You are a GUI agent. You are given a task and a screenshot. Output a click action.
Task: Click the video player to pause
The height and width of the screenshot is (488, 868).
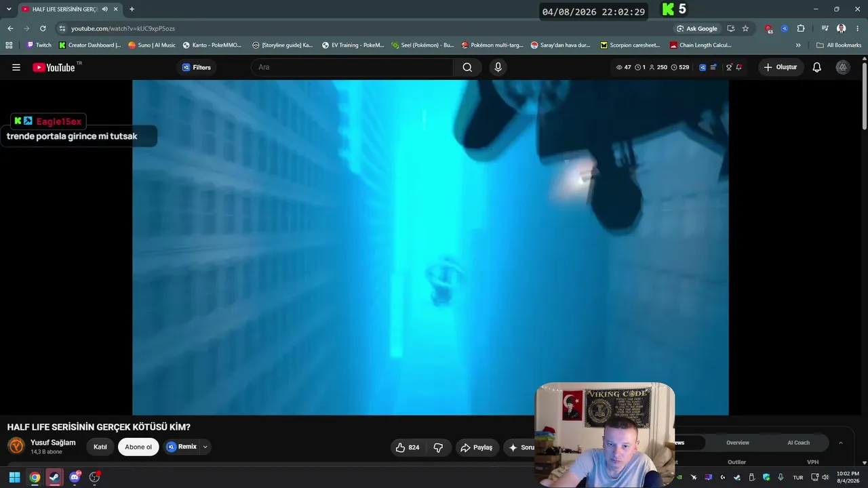tap(430, 247)
